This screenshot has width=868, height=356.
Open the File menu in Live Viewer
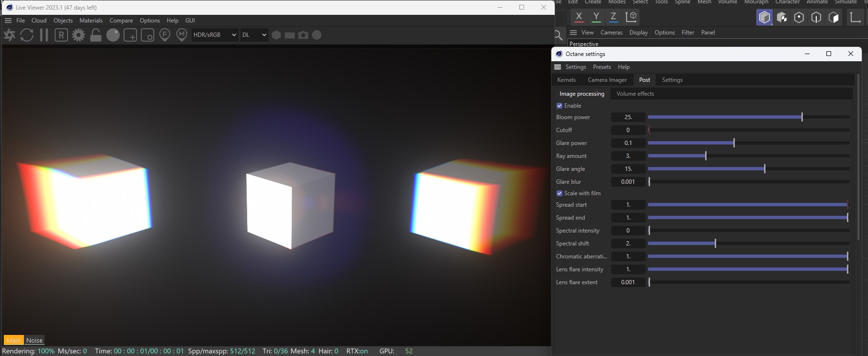point(21,21)
